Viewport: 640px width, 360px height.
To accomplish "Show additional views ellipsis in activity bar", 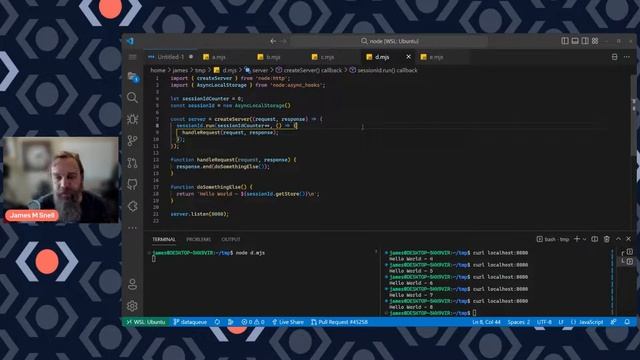I will 132,228.
